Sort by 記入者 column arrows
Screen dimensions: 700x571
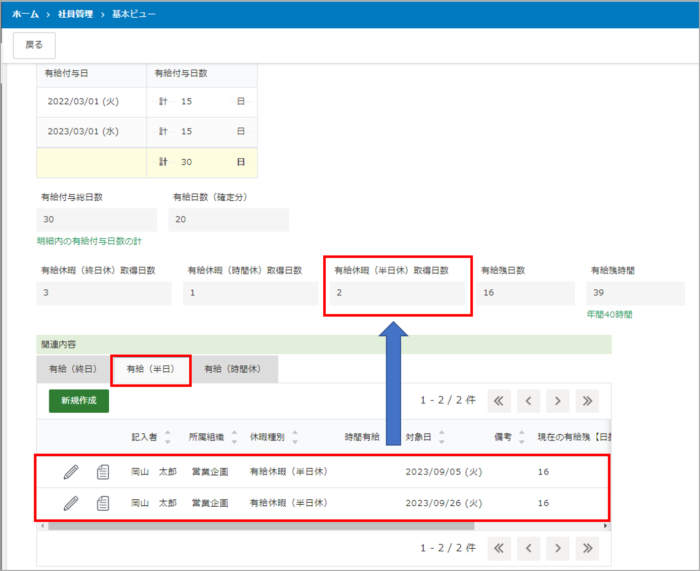pos(168,437)
